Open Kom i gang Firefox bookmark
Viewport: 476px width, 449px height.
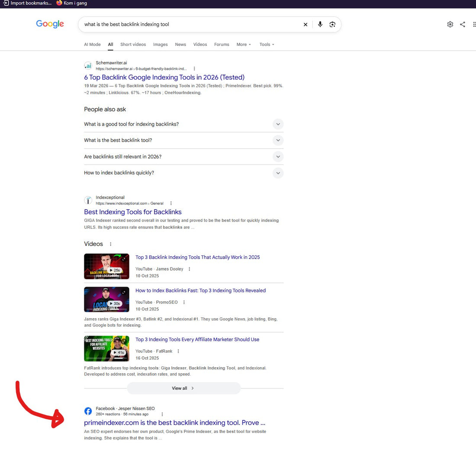pyautogui.click(x=72, y=3)
